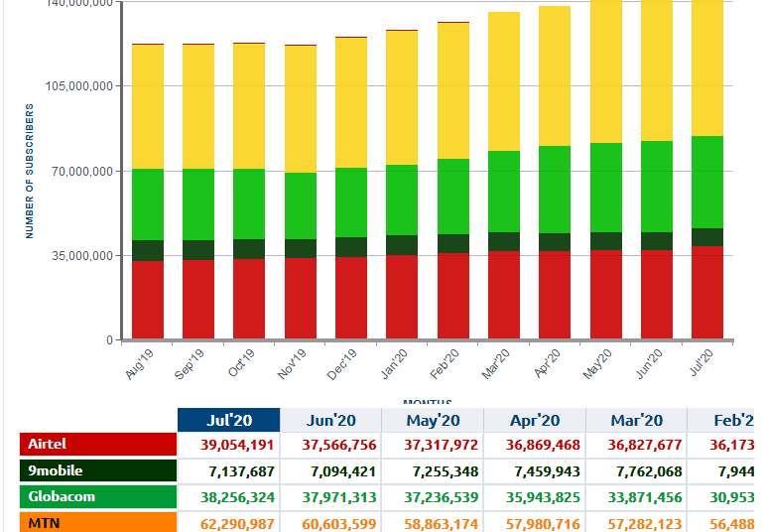Click the yellow MTN segment of Dec'19 bar

point(351,103)
